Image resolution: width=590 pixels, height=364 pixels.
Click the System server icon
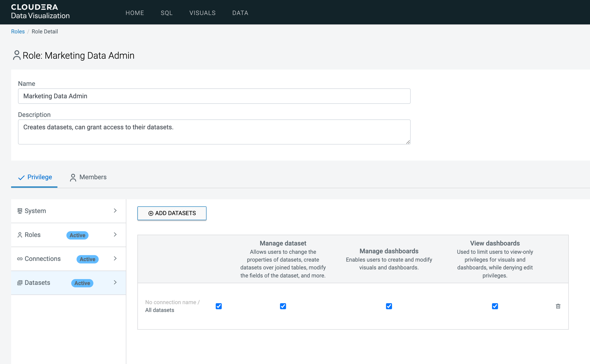click(x=20, y=211)
